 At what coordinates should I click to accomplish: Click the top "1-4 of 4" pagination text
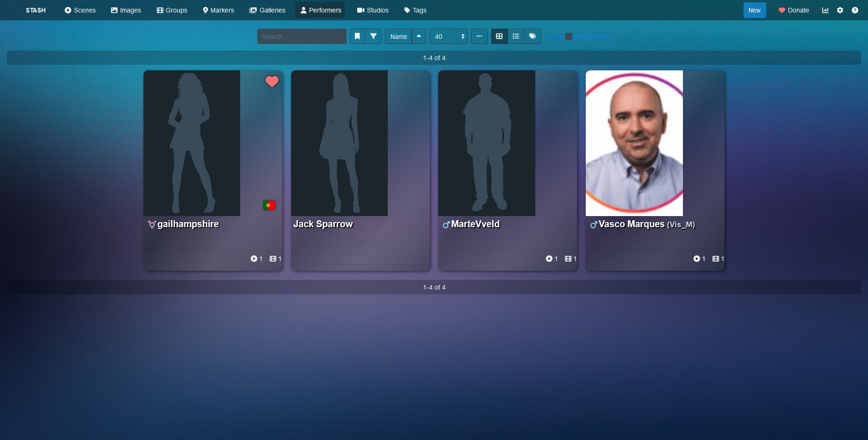[434, 58]
